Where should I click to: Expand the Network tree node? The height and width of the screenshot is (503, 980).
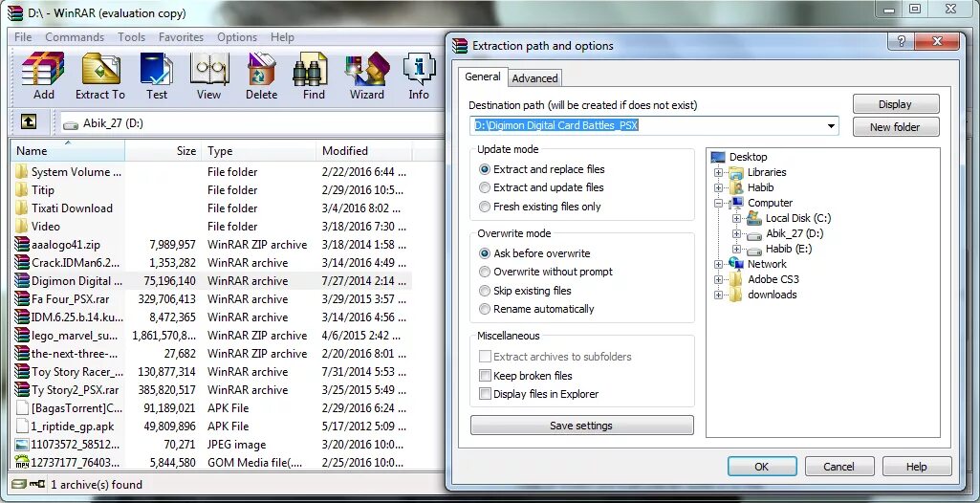coord(718,264)
